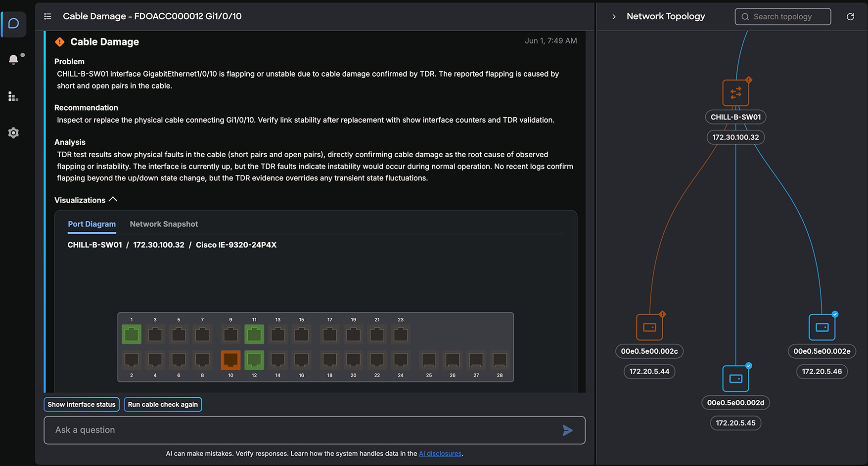
Task: Open the chat conversations sidebar icon
Action: click(x=14, y=24)
